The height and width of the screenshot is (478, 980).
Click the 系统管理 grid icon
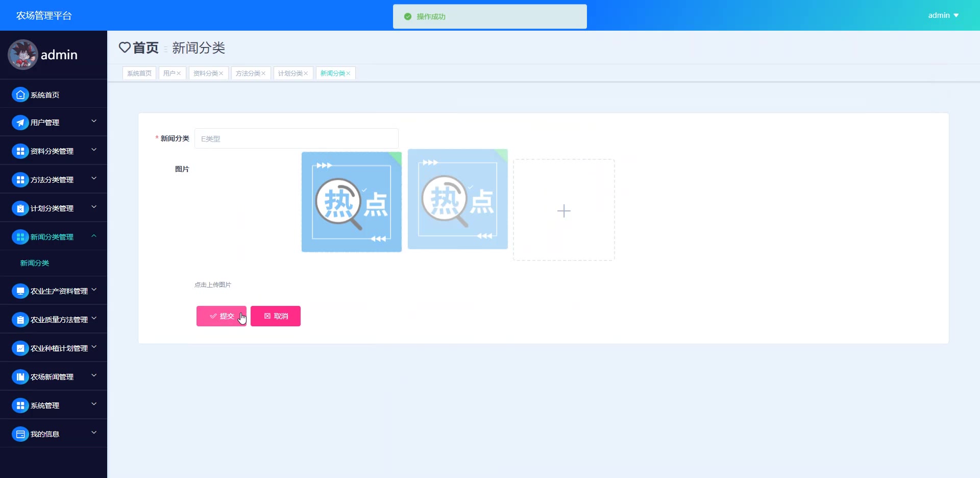pos(20,405)
